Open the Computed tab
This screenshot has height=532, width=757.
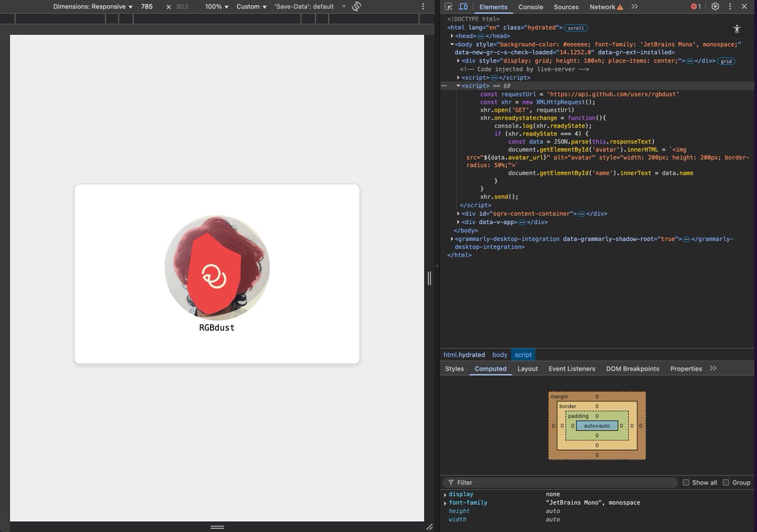pos(490,369)
